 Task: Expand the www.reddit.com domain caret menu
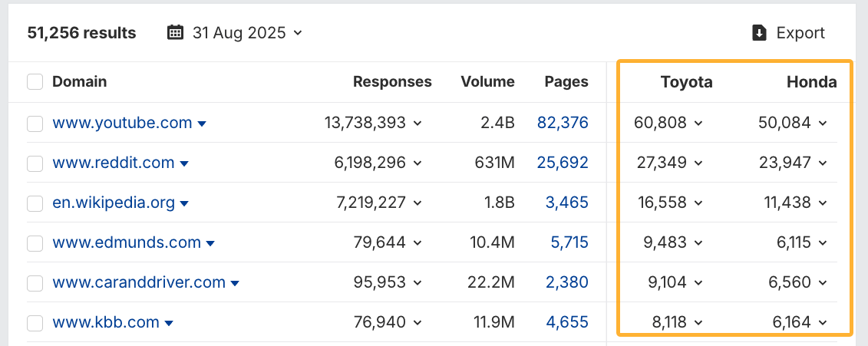pos(184,163)
